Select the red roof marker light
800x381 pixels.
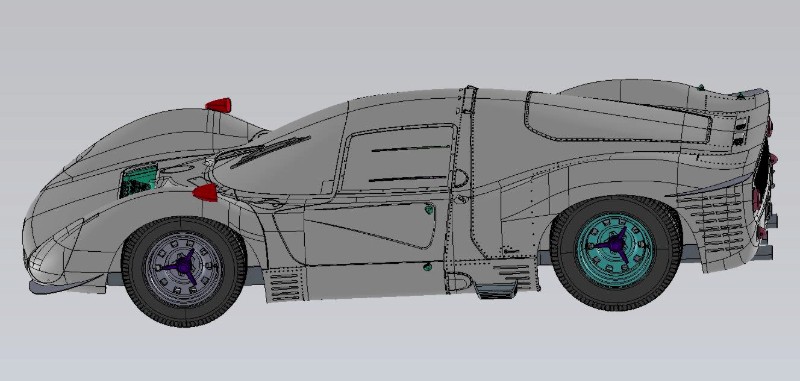[x=218, y=105]
